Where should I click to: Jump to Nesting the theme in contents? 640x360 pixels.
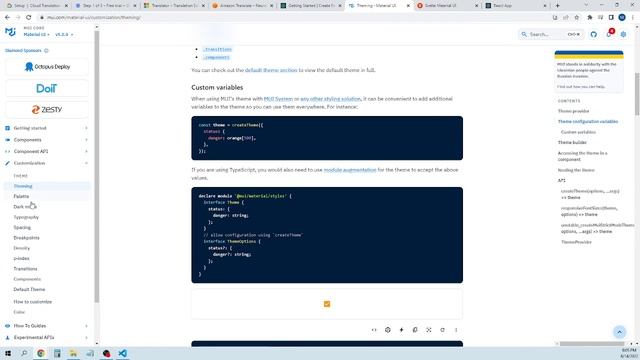coord(576,170)
